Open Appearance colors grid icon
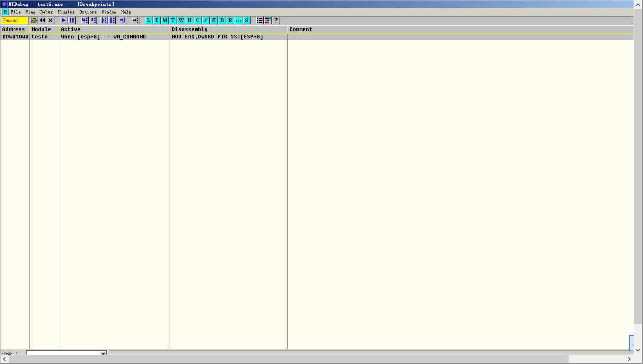The image size is (643, 364). coord(268,20)
